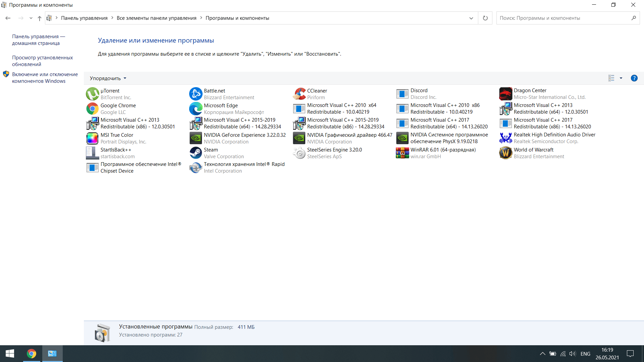The image size is (644, 362).
Task: Select the Intel Rapid Storage Technology icon
Action: (196, 168)
